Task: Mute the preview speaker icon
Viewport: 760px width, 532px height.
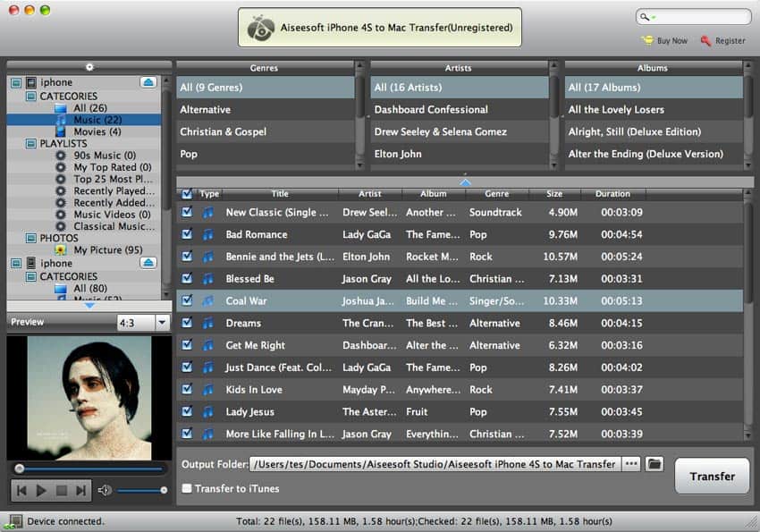Action: click(x=105, y=491)
